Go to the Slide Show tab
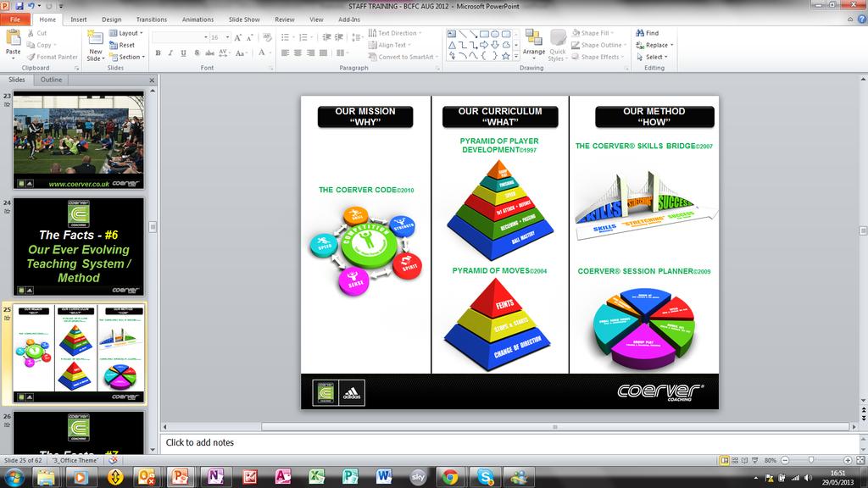Viewport: 868px width, 488px height. click(x=244, y=19)
